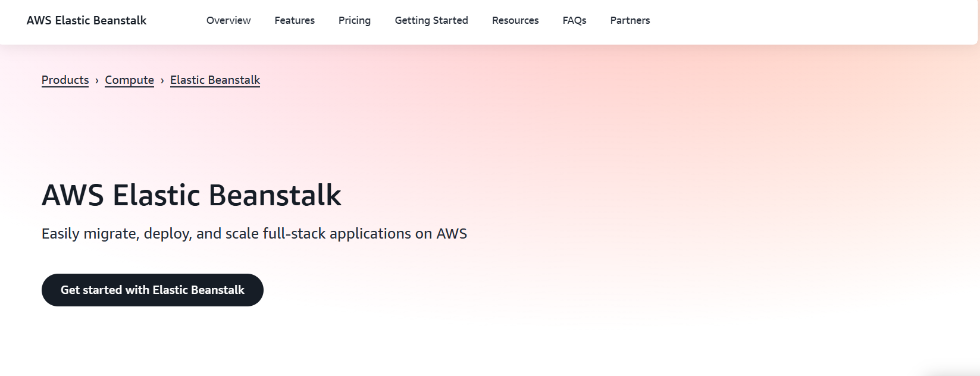980x376 pixels.
Task: Click the large AWS Elastic Beanstalk heading
Action: tap(192, 195)
